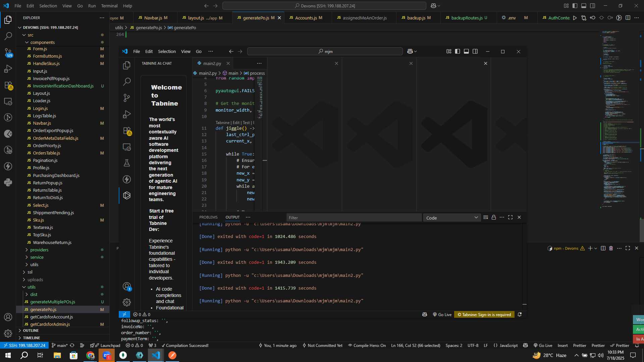This screenshot has height=362, width=644.
Task: Open Accounts icon in mjm window
Action: coord(127,287)
